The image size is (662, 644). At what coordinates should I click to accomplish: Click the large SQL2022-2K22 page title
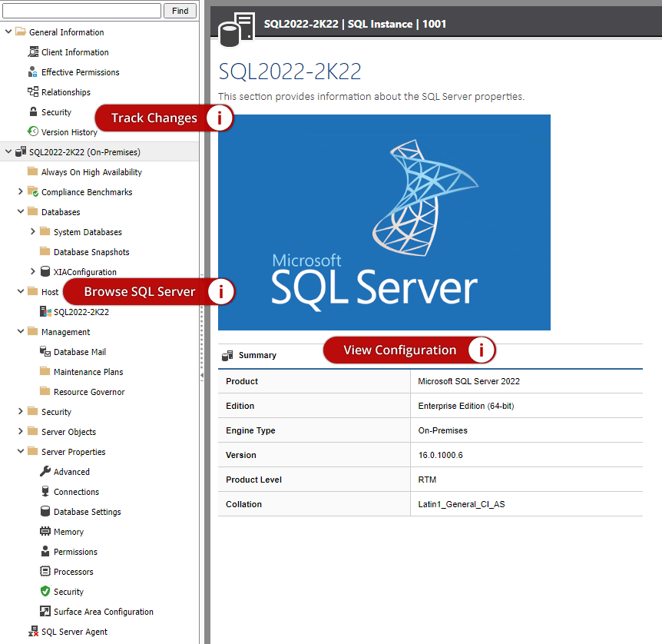tap(290, 71)
